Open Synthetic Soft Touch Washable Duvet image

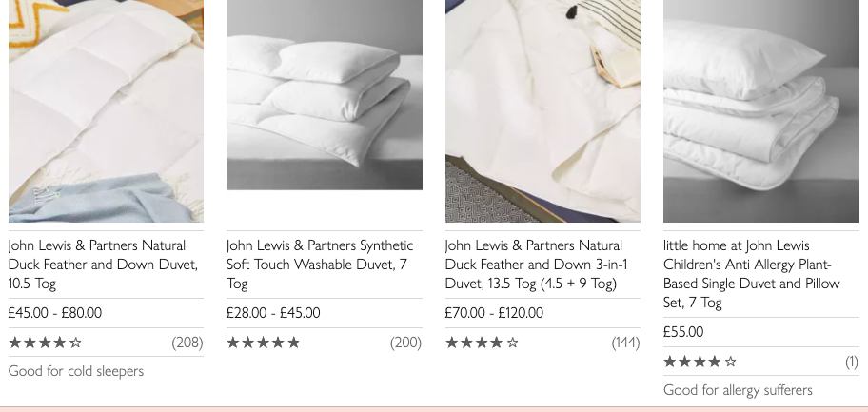point(325,95)
